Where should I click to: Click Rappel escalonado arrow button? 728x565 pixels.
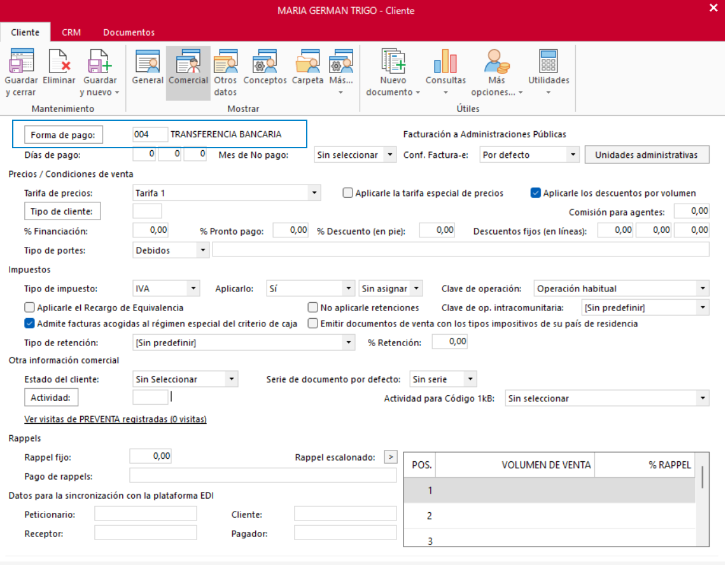(391, 457)
